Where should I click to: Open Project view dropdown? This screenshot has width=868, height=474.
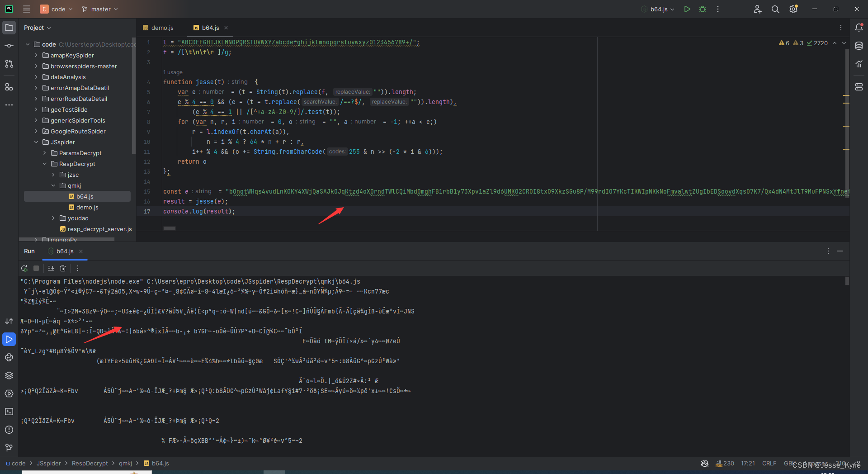coord(37,28)
